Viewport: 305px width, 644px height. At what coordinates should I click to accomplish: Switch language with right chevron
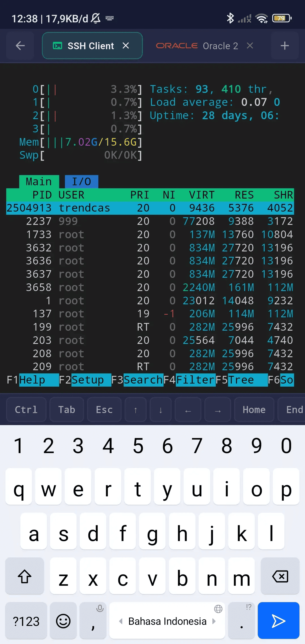click(x=214, y=621)
